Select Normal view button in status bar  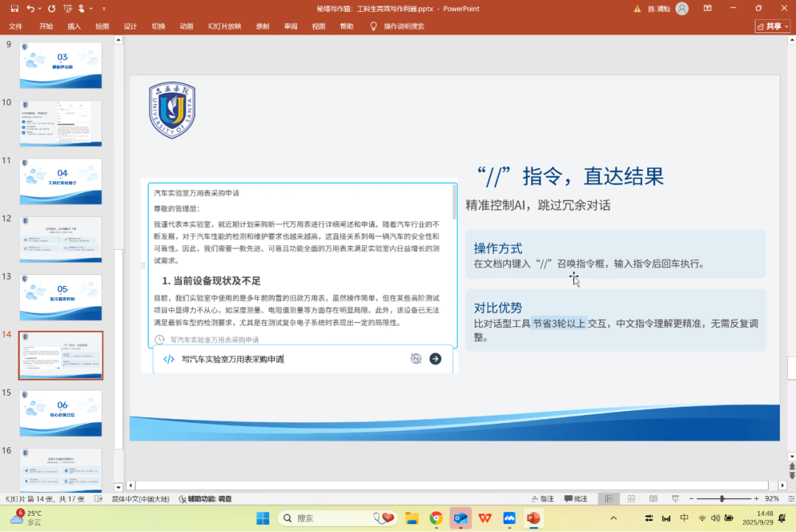608,499
